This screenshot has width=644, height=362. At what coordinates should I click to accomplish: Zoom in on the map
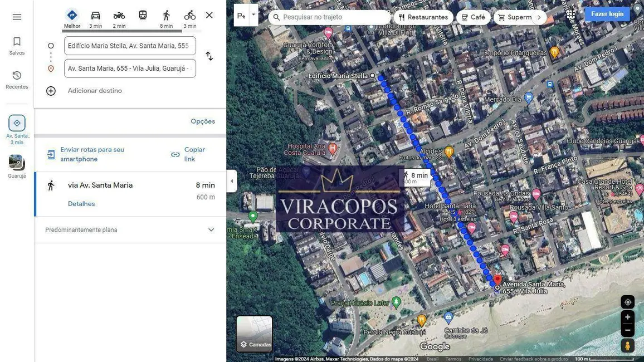point(627,317)
